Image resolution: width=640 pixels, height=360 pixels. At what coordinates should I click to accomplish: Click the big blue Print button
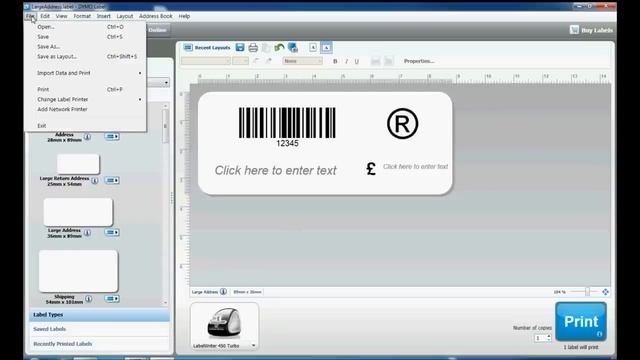pos(581,322)
